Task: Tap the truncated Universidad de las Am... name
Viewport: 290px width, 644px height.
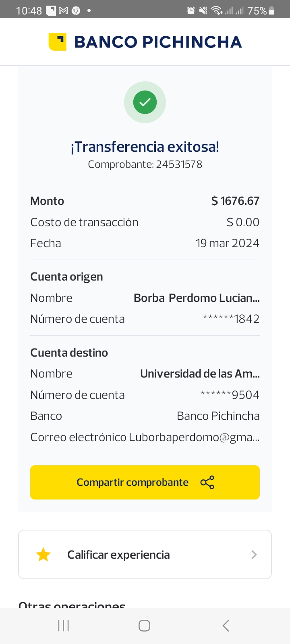Action: 200,374
